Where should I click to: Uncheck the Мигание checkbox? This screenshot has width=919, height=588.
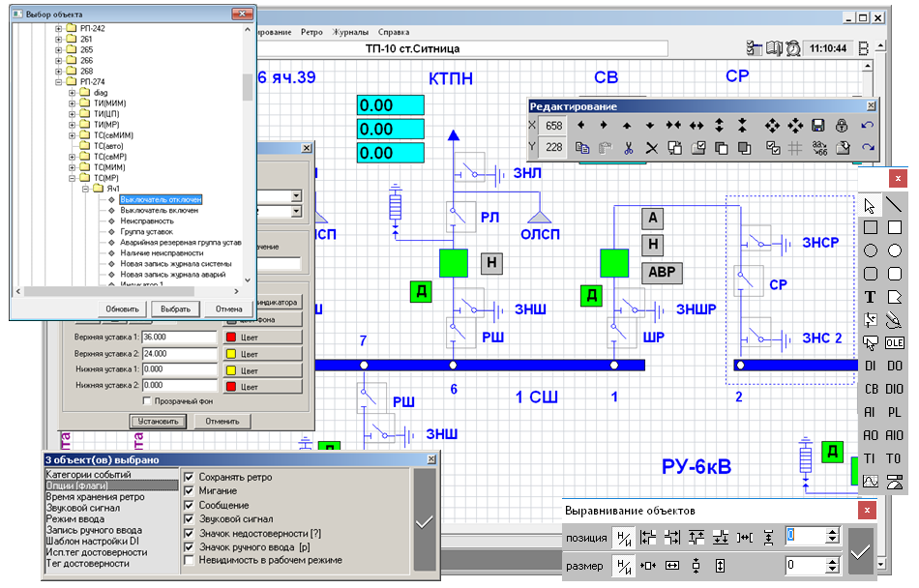(189, 491)
